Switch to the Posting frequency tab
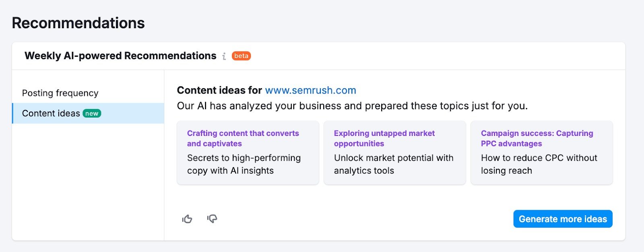Image resolution: width=644 pixels, height=252 pixels. 60,93
